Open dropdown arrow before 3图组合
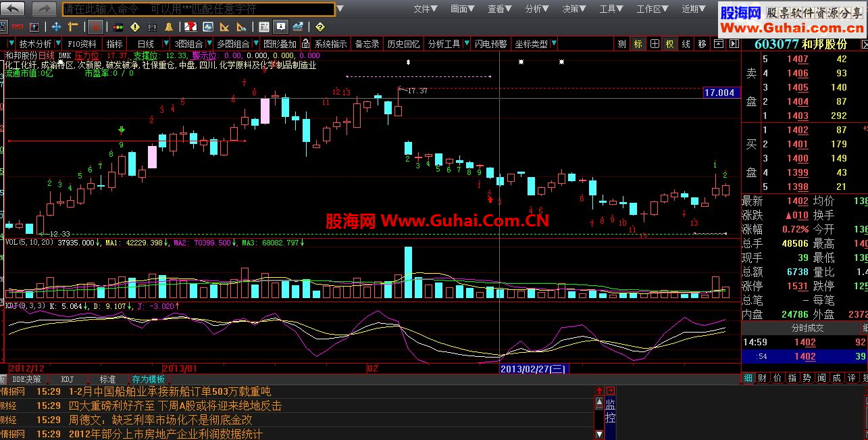 pos(166,44)
